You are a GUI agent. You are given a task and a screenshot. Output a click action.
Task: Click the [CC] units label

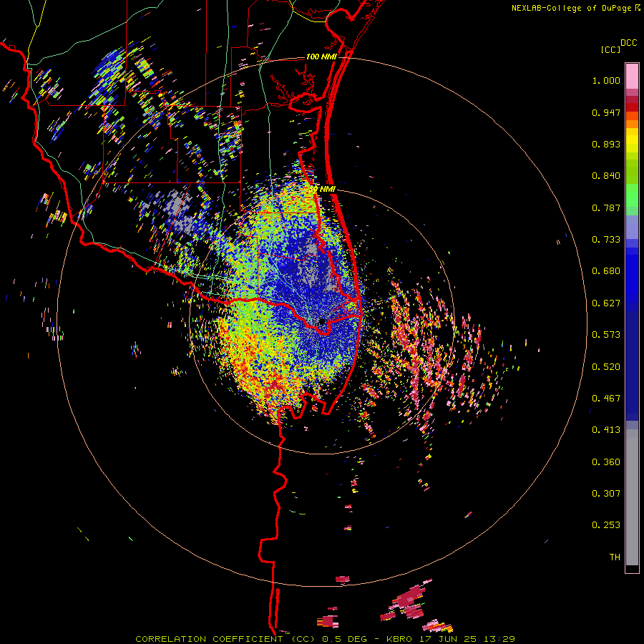610,49
